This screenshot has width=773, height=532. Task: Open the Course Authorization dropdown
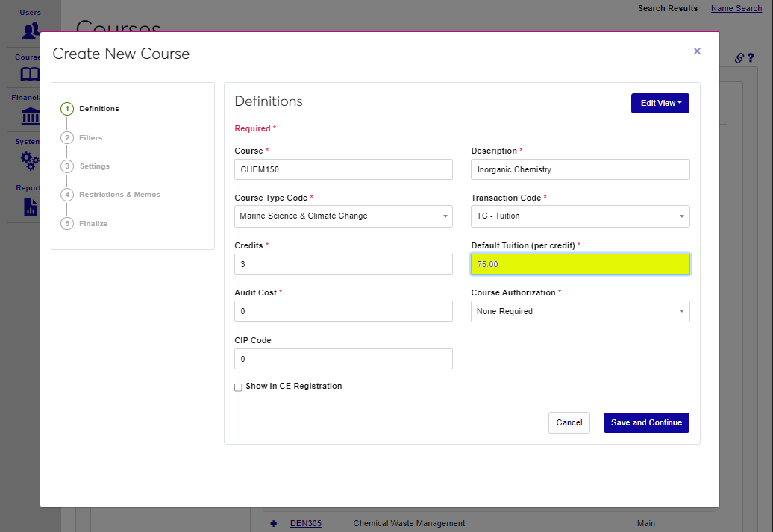point(580,311)
